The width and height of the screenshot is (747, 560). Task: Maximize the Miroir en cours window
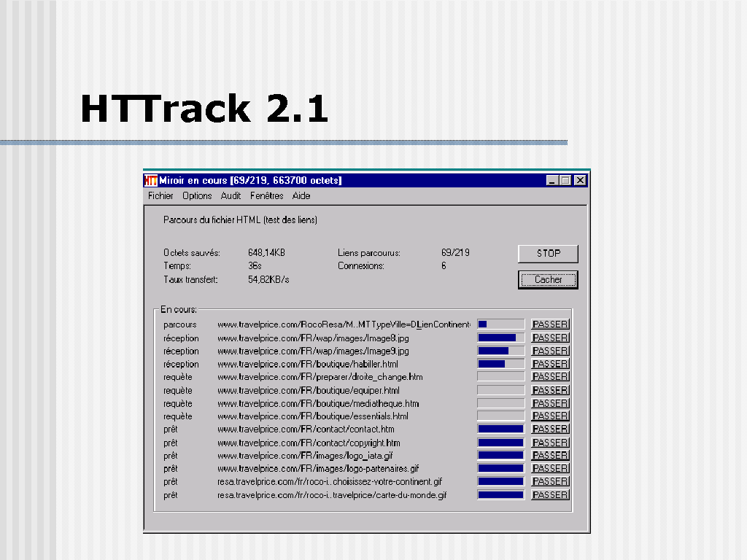[566, 180]
